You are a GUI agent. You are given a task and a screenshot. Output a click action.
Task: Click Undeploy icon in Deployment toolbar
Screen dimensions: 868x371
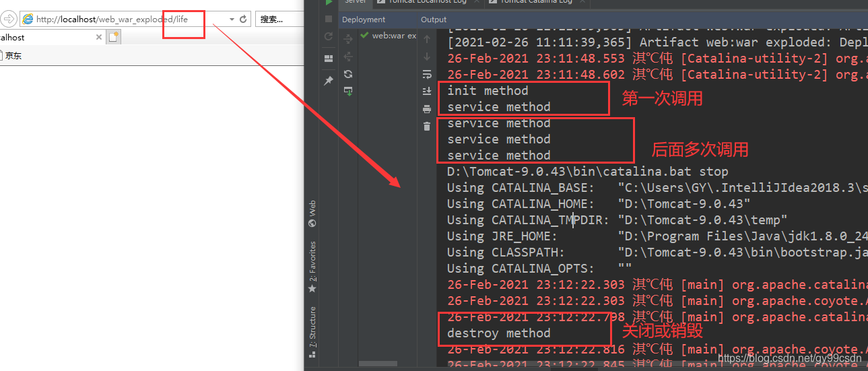click(x=348, y=57)
